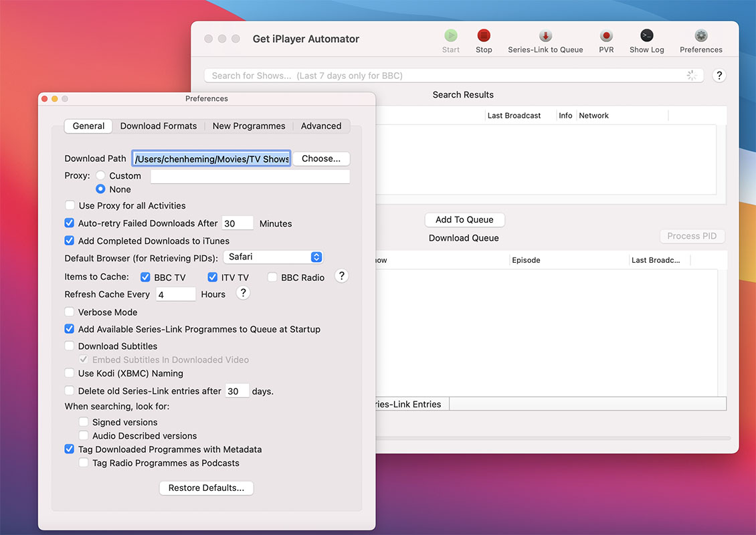Select the Custom proxy radio button
756x535 pixels.
click(x=100, y=176)
